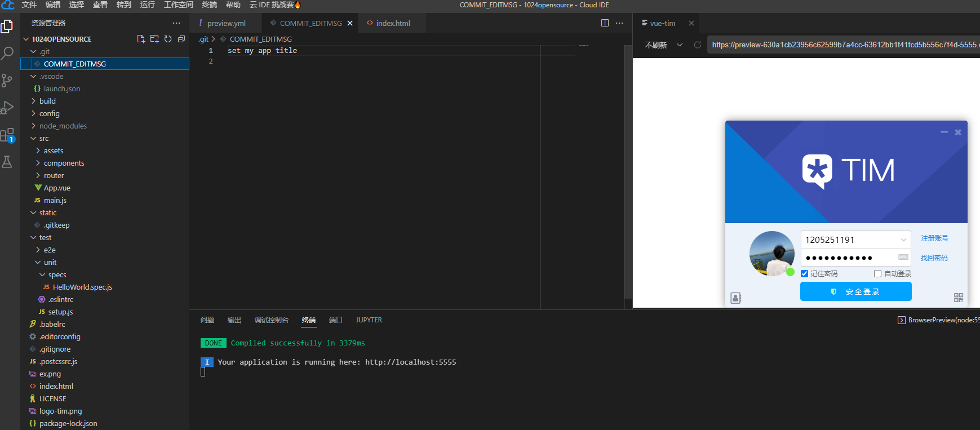
Task: Click the 找回密码 link
Action: pyautogui.click(x=934, y=258)
